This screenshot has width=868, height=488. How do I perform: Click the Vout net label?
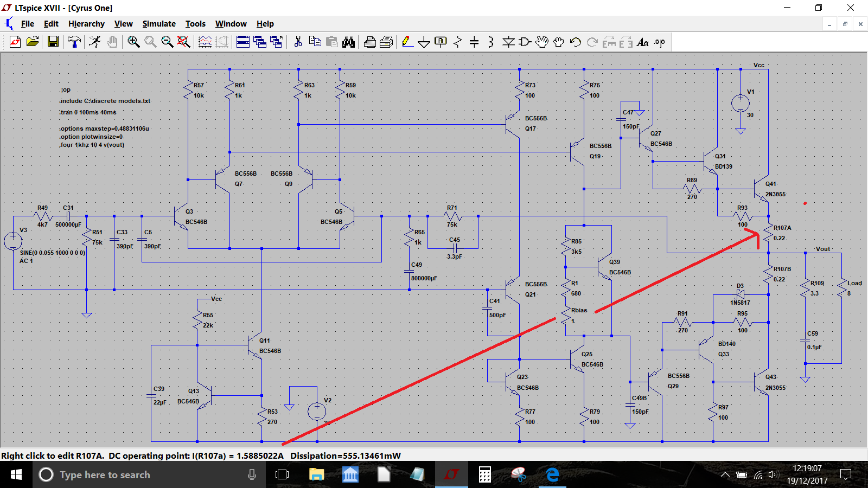pyautogui.click(x=823, y=249)
